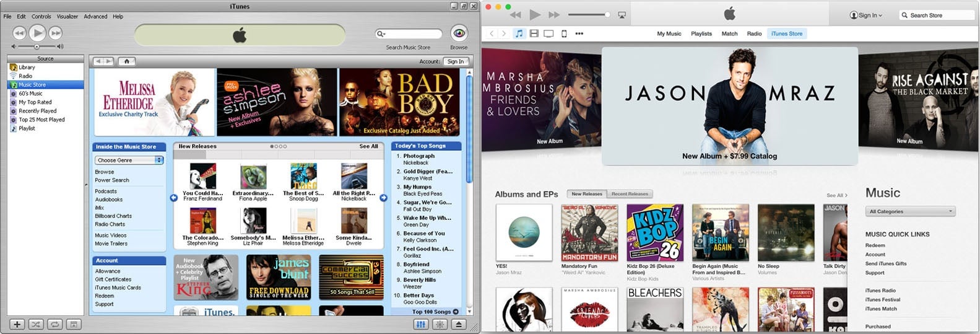Select the TV Shows screen icon
Image resolution: width=980 pixels, height=334 pixels.
coord(549,33)
